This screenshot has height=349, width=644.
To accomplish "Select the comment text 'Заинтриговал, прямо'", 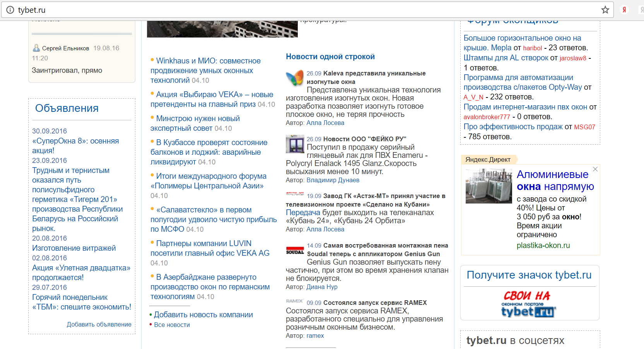I will point(67,70).
